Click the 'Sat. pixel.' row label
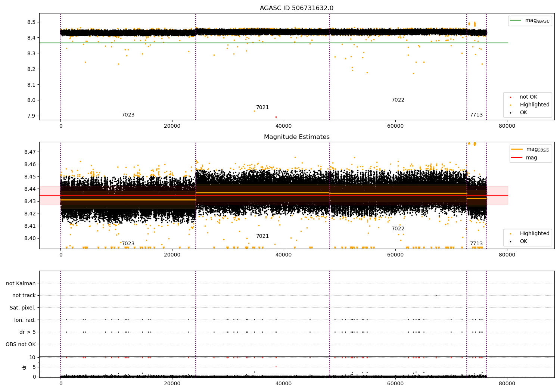The height and width of the screenshot is (392, 560). point(23,308)
